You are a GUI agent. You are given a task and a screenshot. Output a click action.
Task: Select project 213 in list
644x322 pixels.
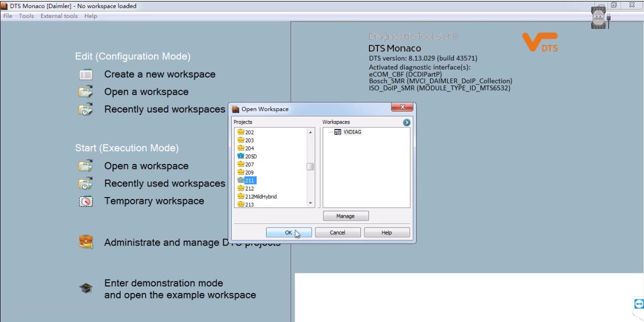pos(250,204)
